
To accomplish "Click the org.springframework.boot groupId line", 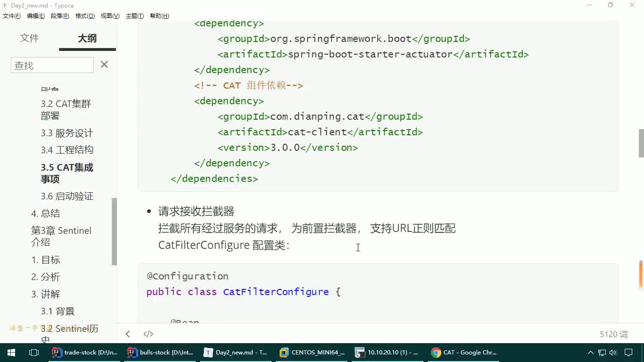I will [344, 39].
